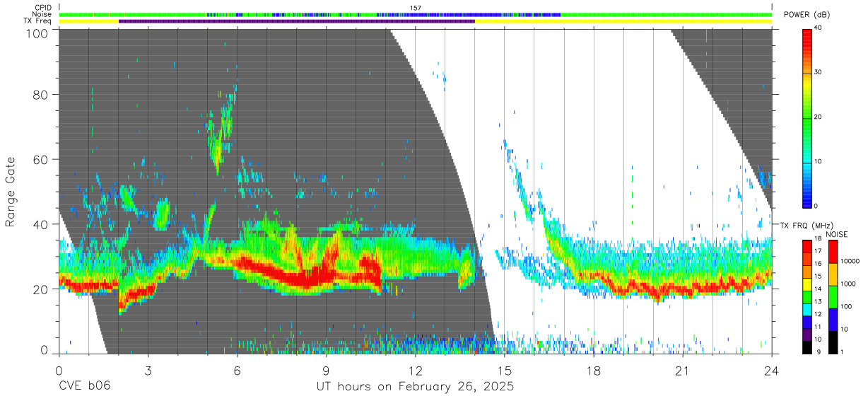Click the CVE b06 radar label
This screenshot has height=401, width=868.
(x=84, y=387)
